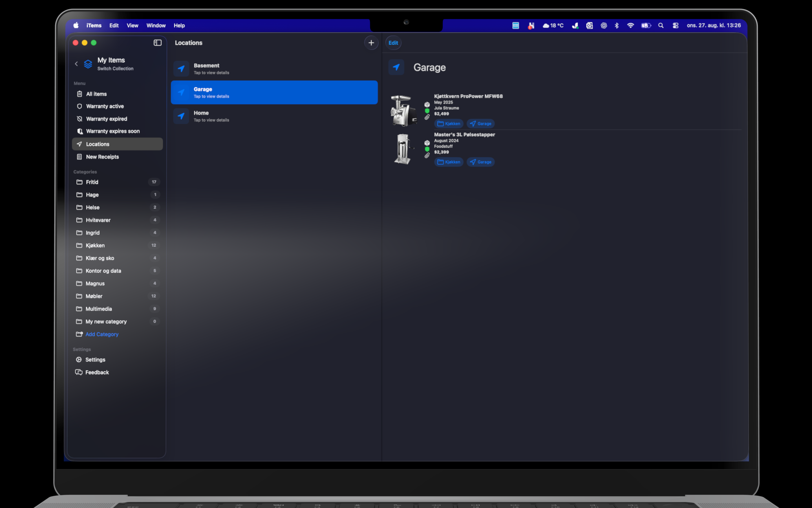The height and width of the screenshot is (508, 812).
Task: Open Settings in the sidebar
Action: [117, 360]
